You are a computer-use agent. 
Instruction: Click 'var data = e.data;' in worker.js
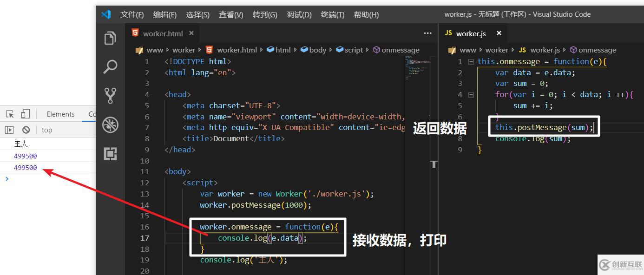pyautogui.click(x=535, y=72)
